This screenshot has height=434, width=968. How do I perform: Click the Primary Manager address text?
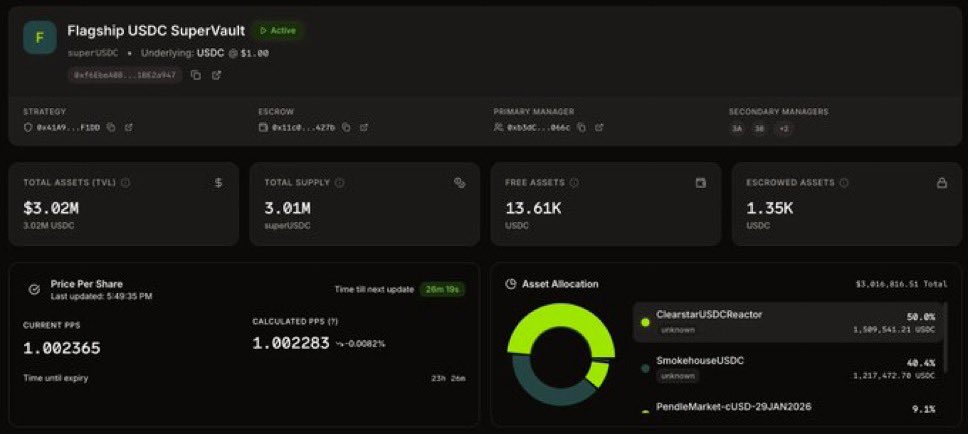click(x=538, y=127)
